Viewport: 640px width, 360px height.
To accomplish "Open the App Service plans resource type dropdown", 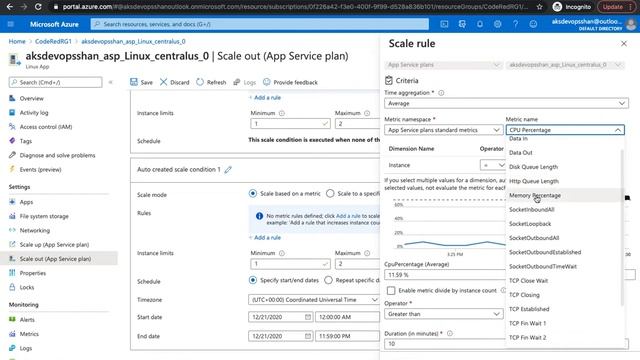I will point(443,65).
